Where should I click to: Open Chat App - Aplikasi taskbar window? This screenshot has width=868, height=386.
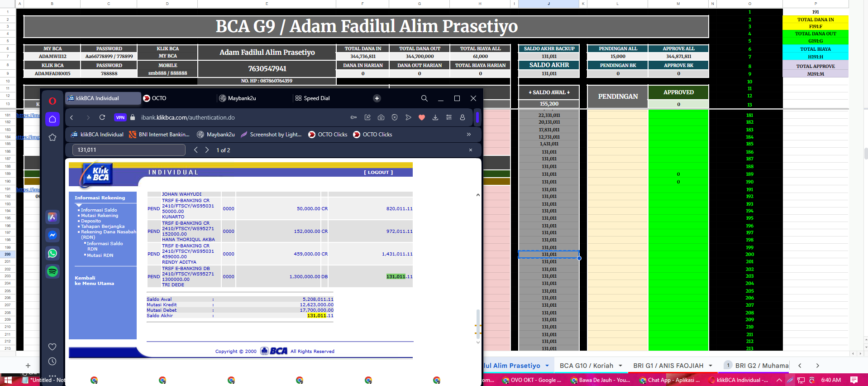pos(670,380)
